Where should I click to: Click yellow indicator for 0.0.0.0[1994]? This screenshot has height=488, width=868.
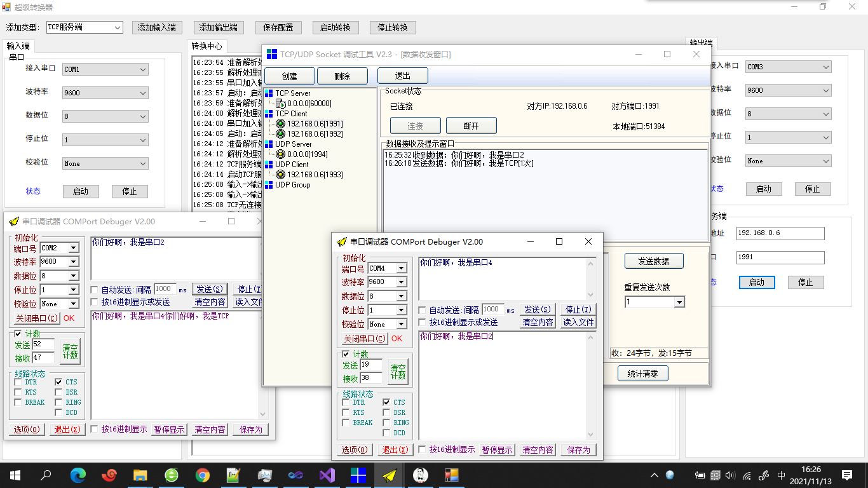[280, 154]
